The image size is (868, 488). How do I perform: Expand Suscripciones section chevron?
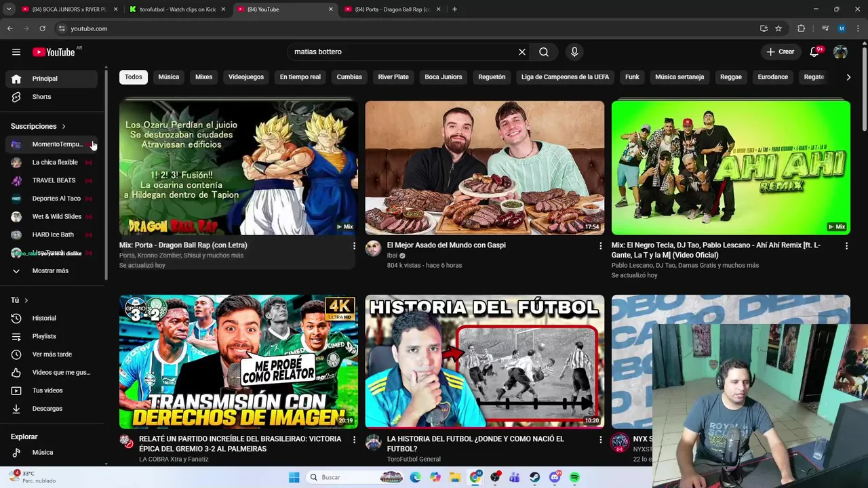[x=64, y=127]
